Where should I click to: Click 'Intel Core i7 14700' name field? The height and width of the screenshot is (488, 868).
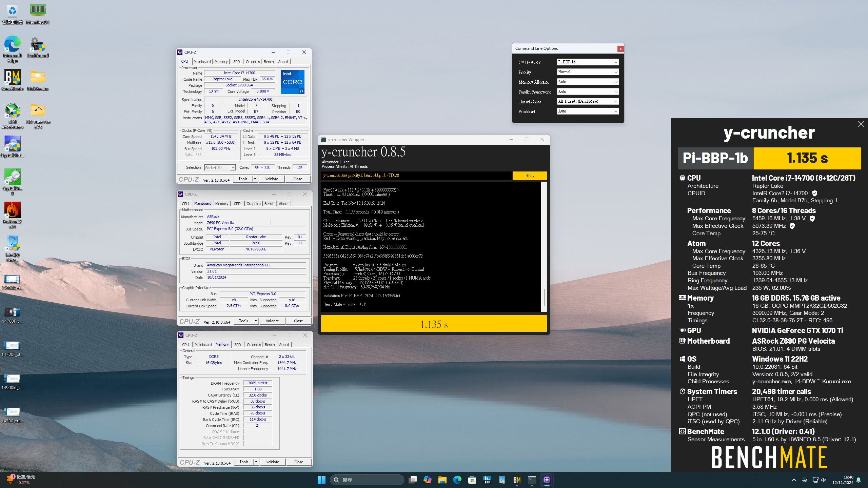click(x=239, y=73)
